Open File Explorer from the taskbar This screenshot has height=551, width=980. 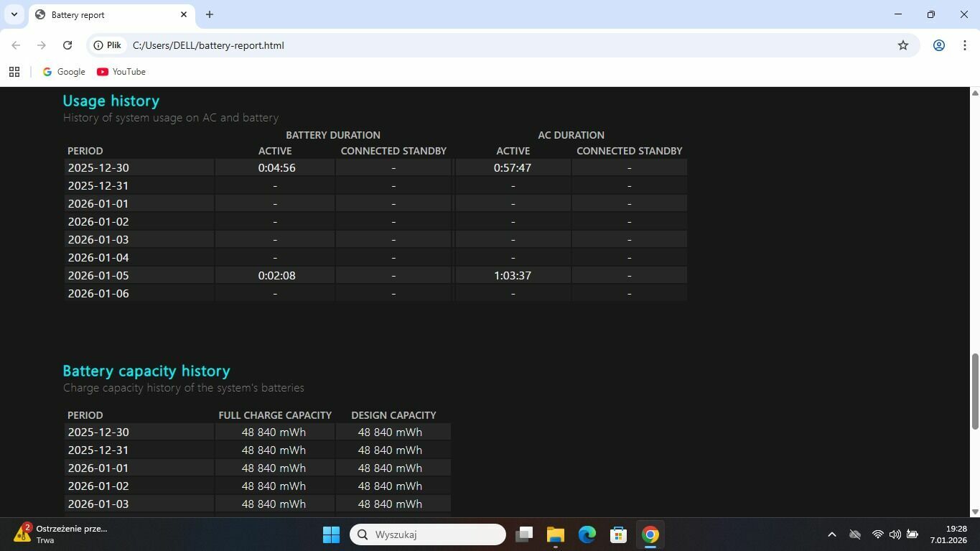(555, 534)
